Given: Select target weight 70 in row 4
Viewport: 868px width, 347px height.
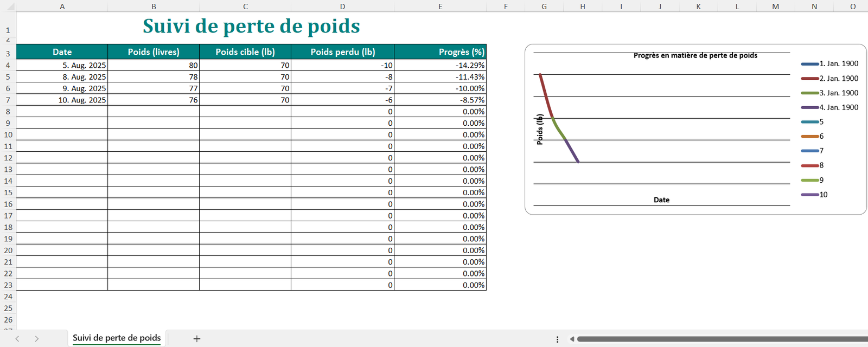Looking at the screenshot, I should pos(245,65).
